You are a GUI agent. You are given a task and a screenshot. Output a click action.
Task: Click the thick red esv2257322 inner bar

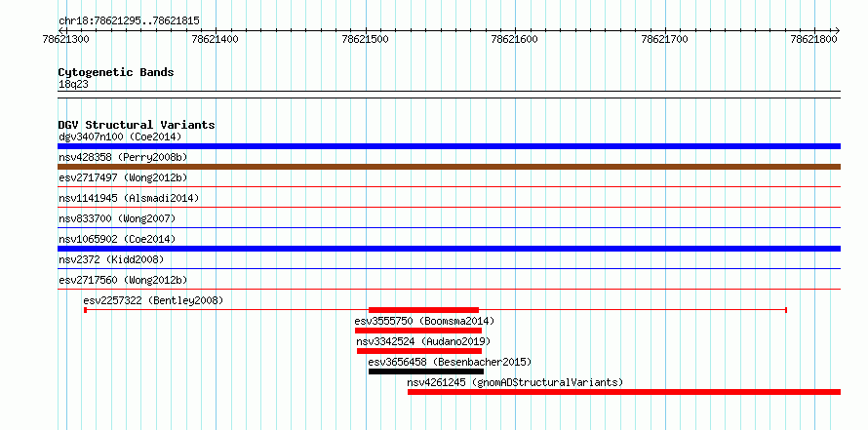coord(423,310)
